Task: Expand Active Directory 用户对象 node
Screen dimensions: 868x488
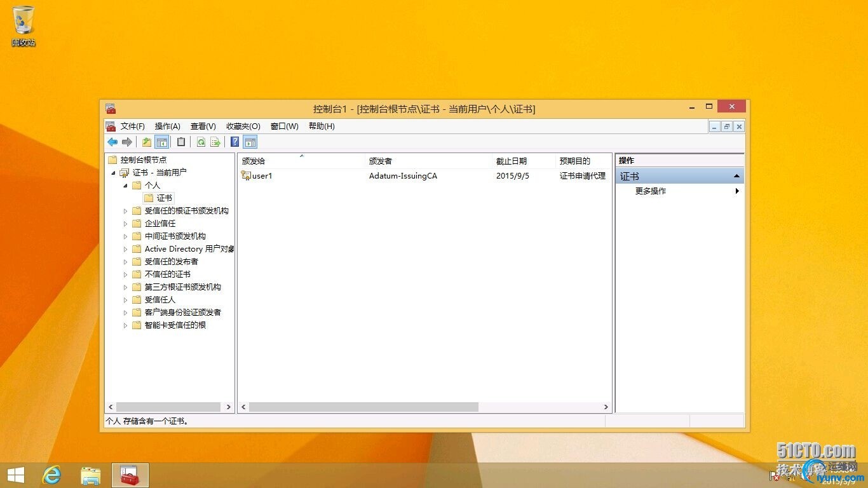Action: pos(126,249)
